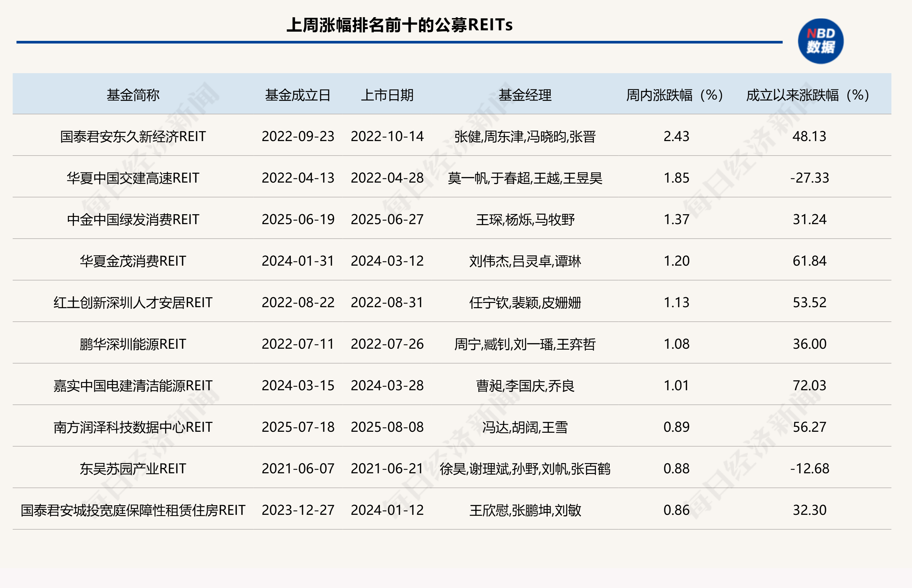The image size is (912, 588).
Task: Click listing date 2022-04-28
Action: tap(387, 178)
